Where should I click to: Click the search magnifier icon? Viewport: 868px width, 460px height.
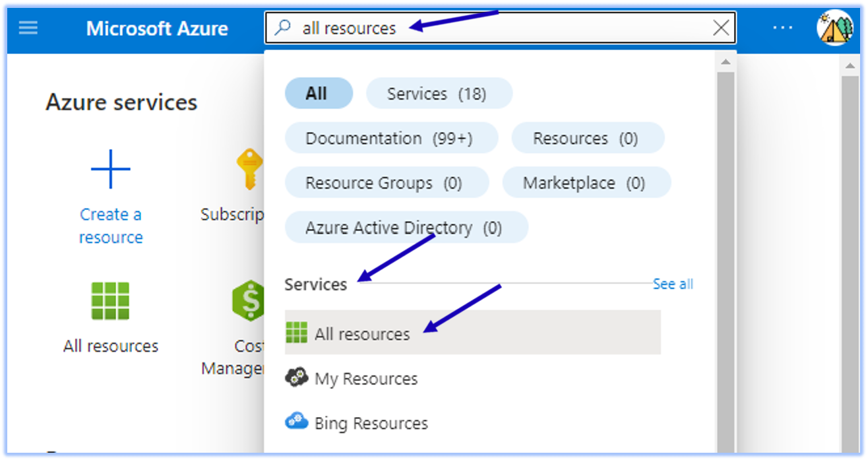click(283, 28)
